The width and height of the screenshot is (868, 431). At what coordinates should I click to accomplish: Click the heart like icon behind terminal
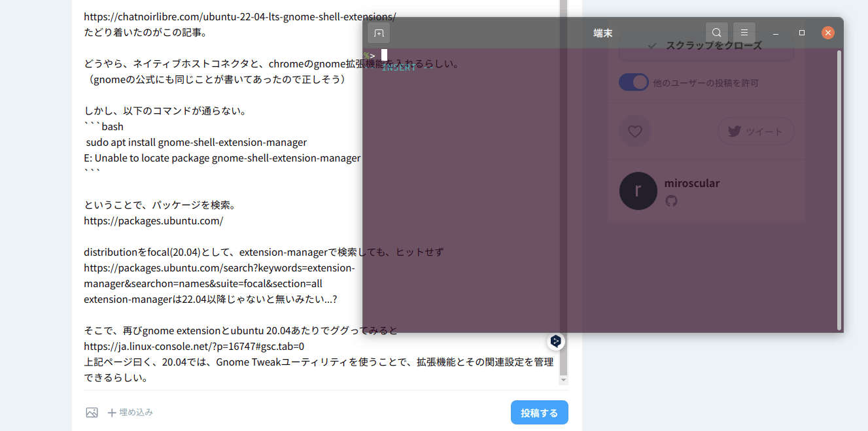pyautogui.click(x=635, y=131)
